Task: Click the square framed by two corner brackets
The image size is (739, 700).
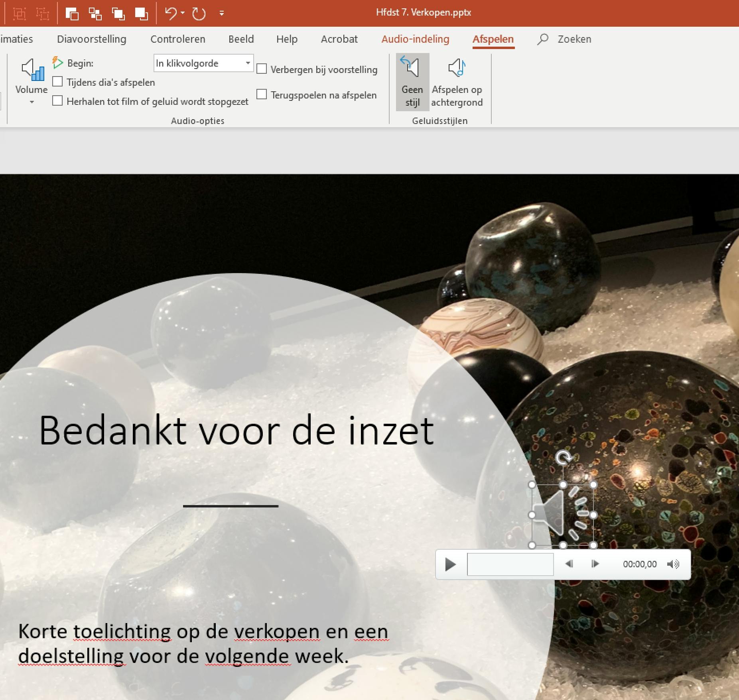Action: (x=118, y=14)
